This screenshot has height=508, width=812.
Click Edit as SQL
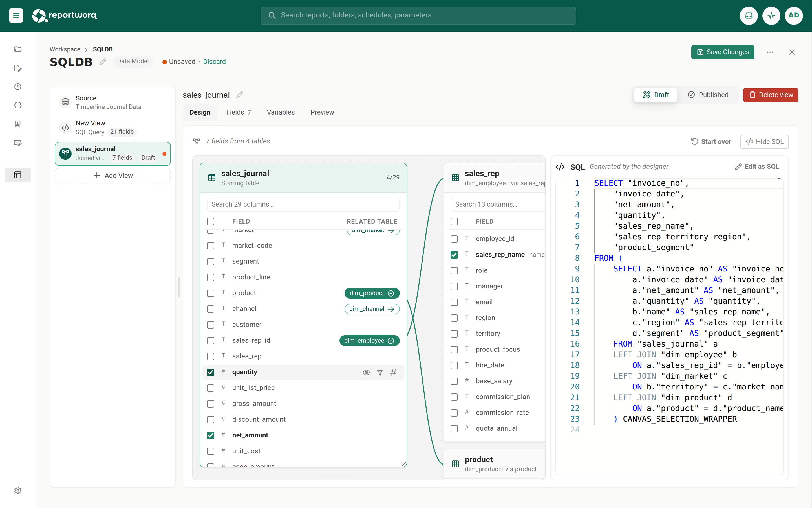[757, 167]
